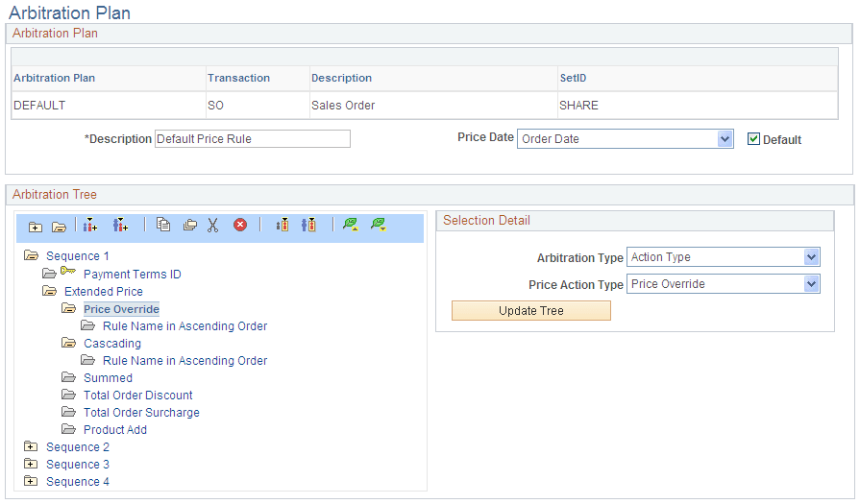Click the Description field containing Default Price Rule
This screenshot has height=504, width=860.
point(253,138)
